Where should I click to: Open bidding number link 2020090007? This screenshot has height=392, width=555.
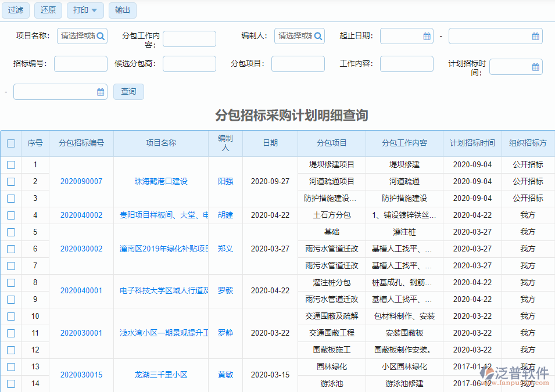pos(81,181)
